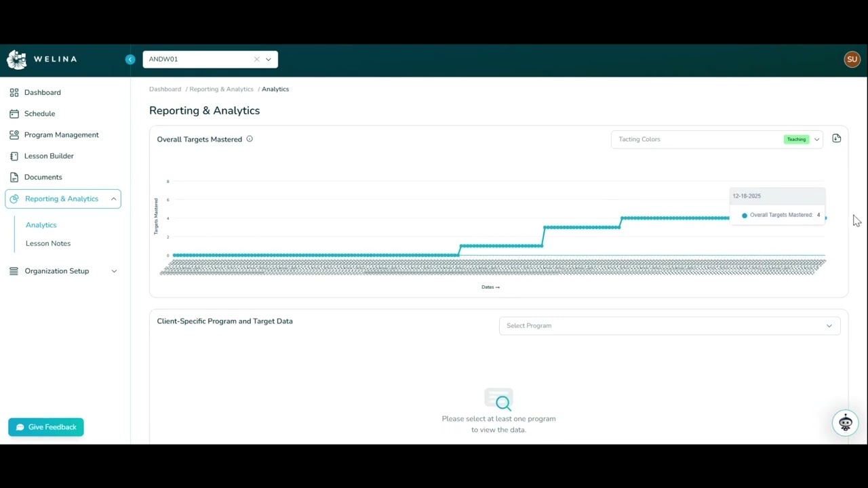Click the 12-18-2025 tooltip date
868x488 pixels.
pyautogui.click(x=747, y=196)
